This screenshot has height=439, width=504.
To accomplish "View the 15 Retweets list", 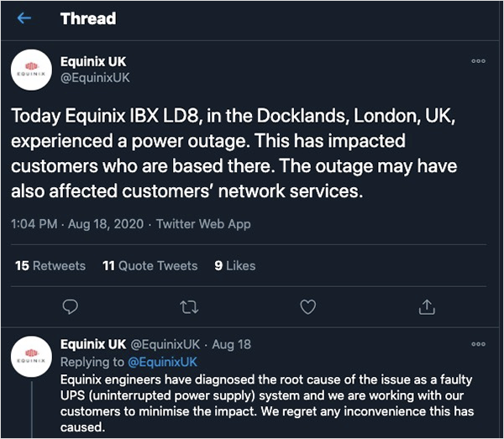I will click(50, 265).
